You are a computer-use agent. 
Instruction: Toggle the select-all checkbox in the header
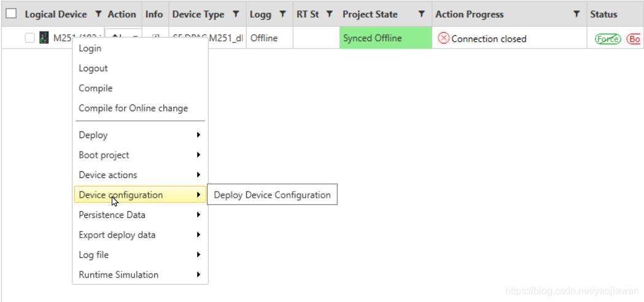point(12,14)
